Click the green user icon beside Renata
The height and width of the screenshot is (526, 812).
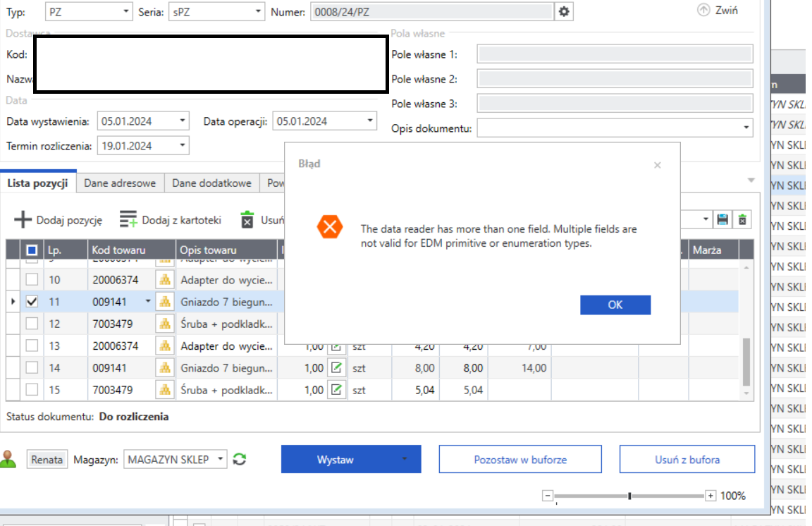pos(9,459)
